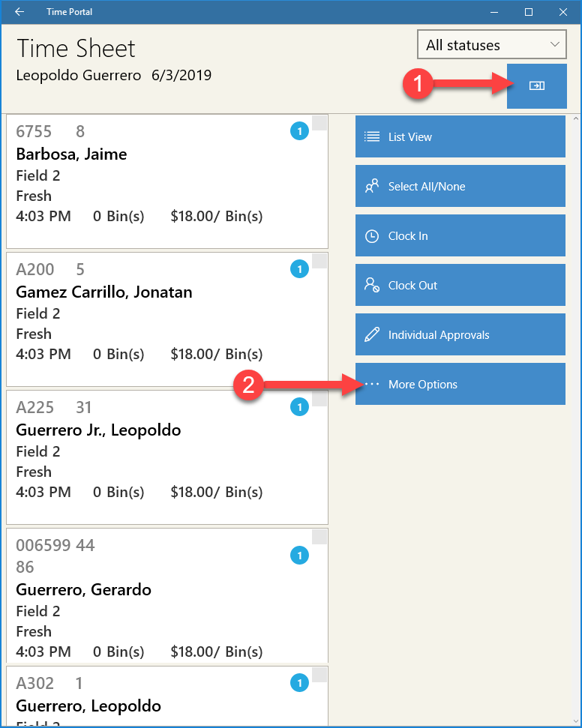The height and width of the screenshot is (728, 582).
Task: Switch to List View
Action: pyautogui.click(x=460, y=136)
